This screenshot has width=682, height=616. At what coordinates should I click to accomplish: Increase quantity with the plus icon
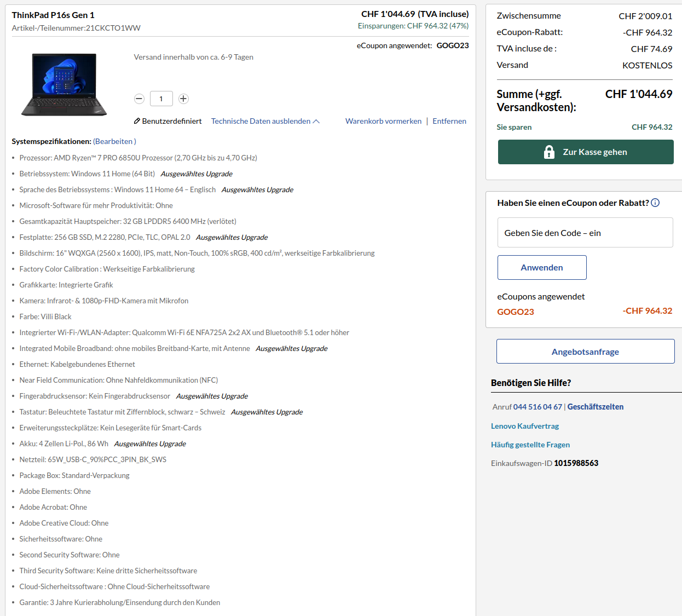[183, 99]
